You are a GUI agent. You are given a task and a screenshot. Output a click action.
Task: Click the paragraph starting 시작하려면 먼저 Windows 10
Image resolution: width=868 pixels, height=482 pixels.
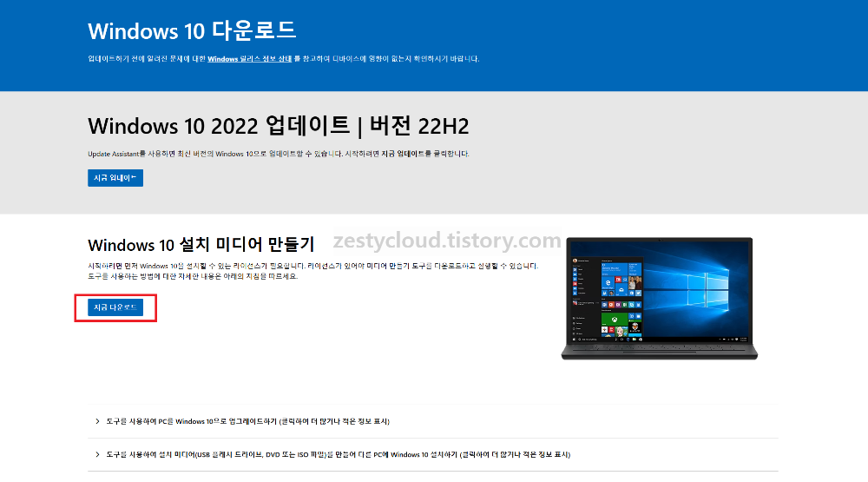(x=312, y=271)
